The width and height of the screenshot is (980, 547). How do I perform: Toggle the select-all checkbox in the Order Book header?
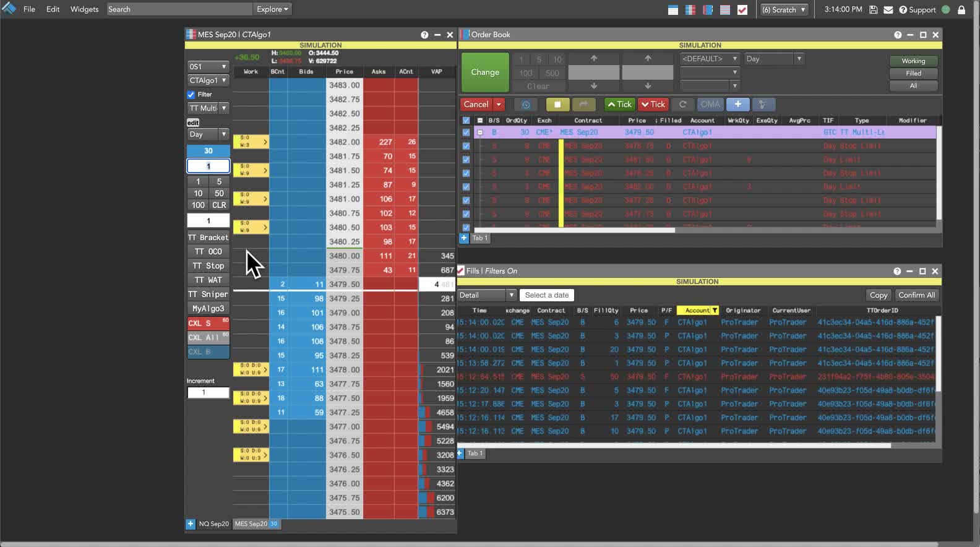click(x=466, y=121)
